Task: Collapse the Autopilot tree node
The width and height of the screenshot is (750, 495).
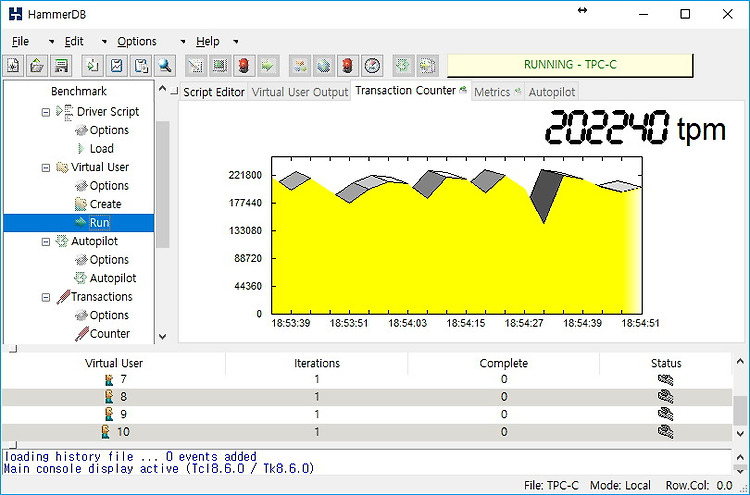Action: [46, 242]
